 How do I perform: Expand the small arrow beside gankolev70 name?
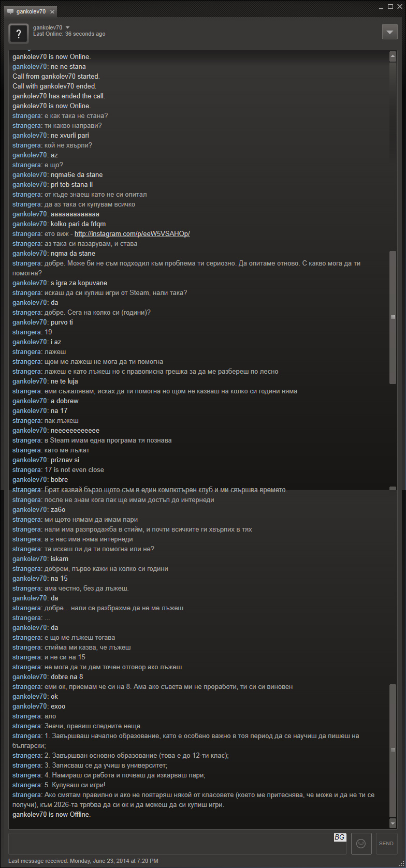[x=68, y=27]
